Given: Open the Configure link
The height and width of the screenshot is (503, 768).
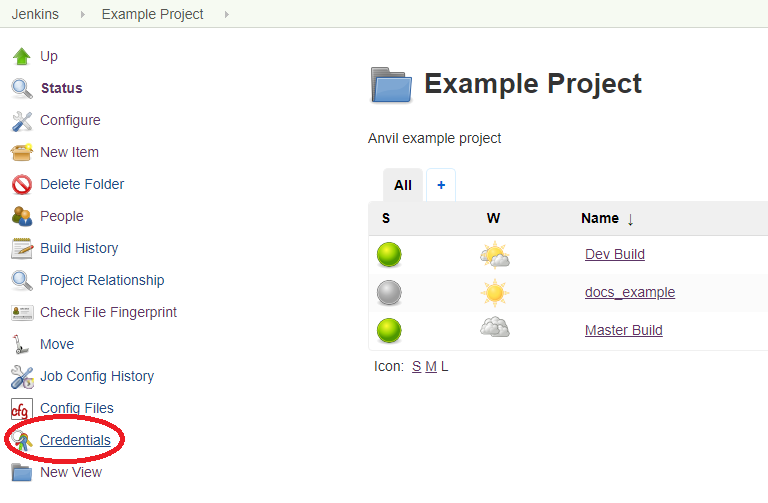Looking at the screenshot, I should coord(70,120).
